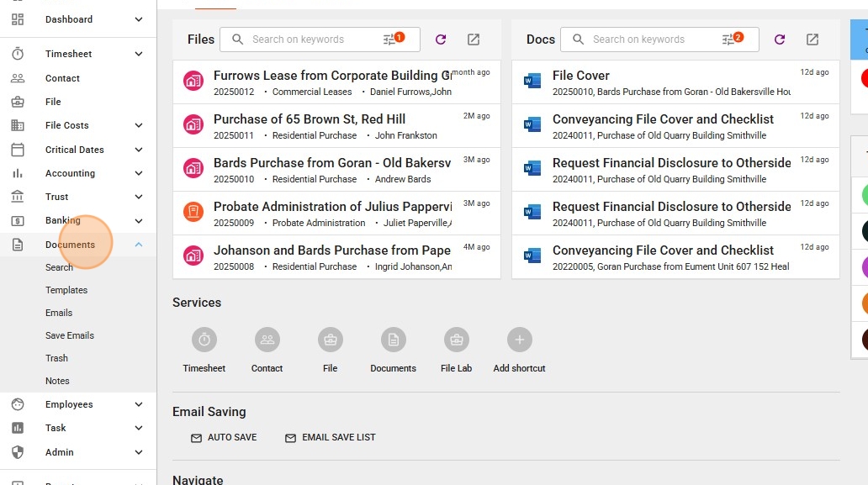Click the Add shortcut plus icon

point(519,340)
